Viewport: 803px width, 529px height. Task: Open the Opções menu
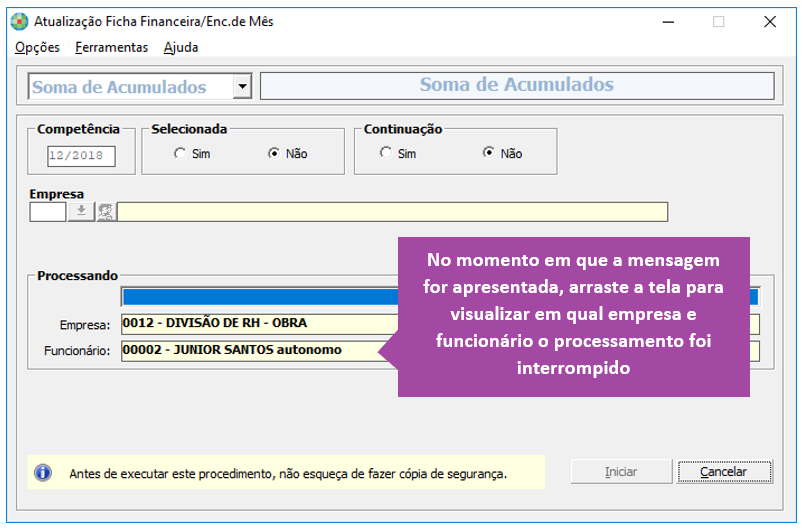(x=37, y=48)
